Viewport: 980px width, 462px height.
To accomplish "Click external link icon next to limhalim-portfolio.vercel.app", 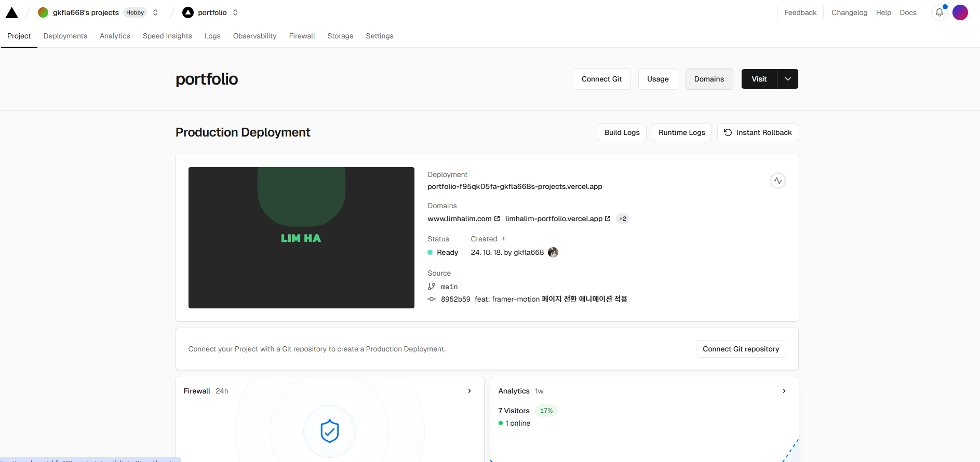I will (x=608, y=219).
